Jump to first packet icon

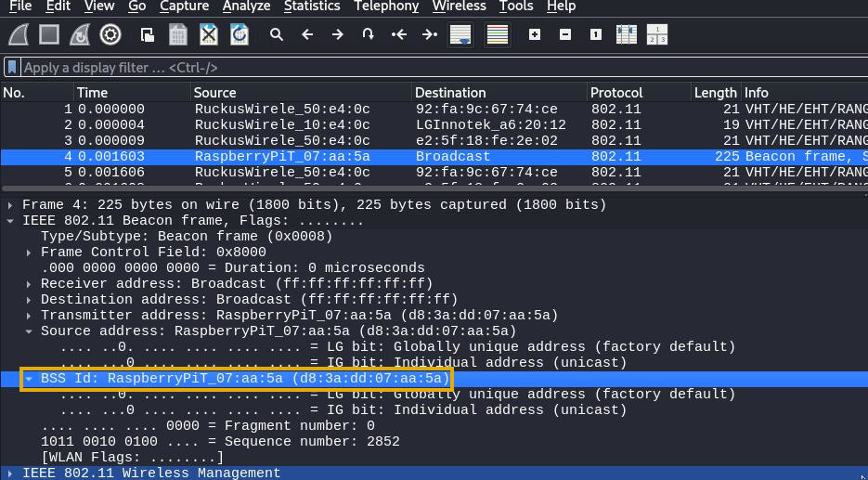click(x=398, y=35)
